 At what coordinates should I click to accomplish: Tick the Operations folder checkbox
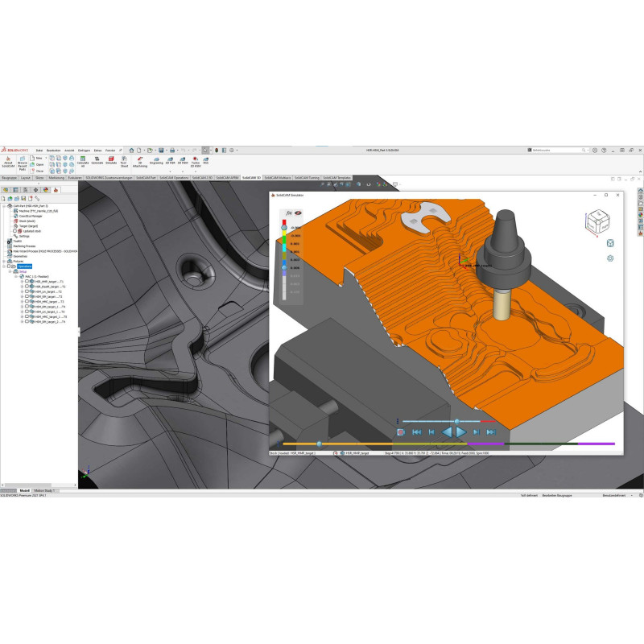[x=9, y=266]
